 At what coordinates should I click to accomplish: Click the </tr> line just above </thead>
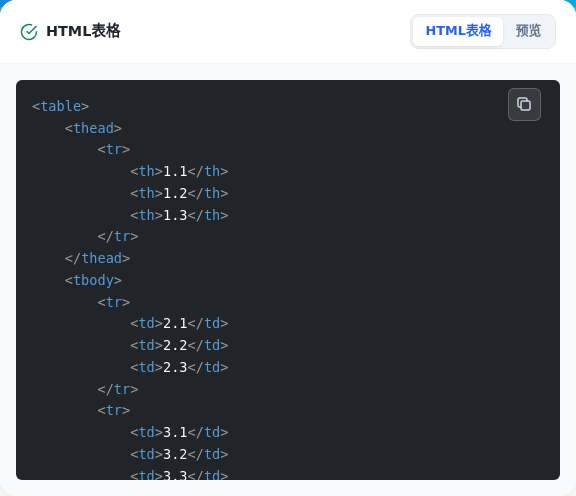point(118,236)
